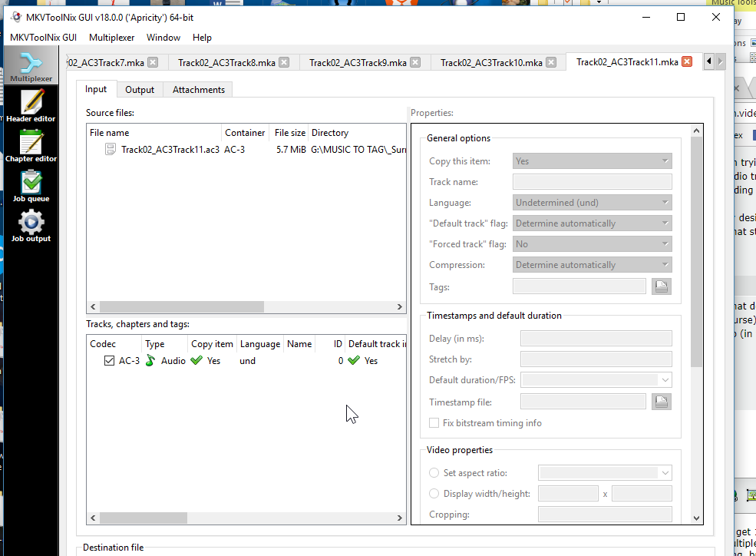This screenshot has width=756, height=556.
Task: Click the MKVToolNix app icon in title bar
Action: pyautogui.click(x=16, y=18)
